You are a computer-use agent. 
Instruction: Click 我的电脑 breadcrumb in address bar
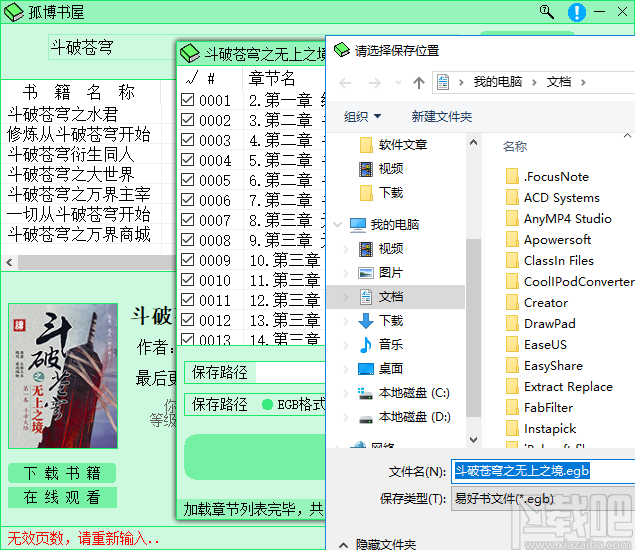[498, 82]
